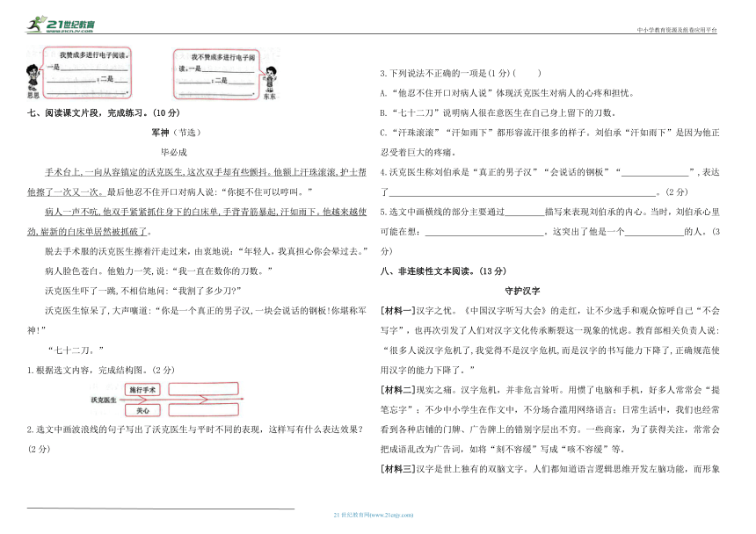
Task: Click the 思思 girl cartoon figure
Action: (33, 78)
